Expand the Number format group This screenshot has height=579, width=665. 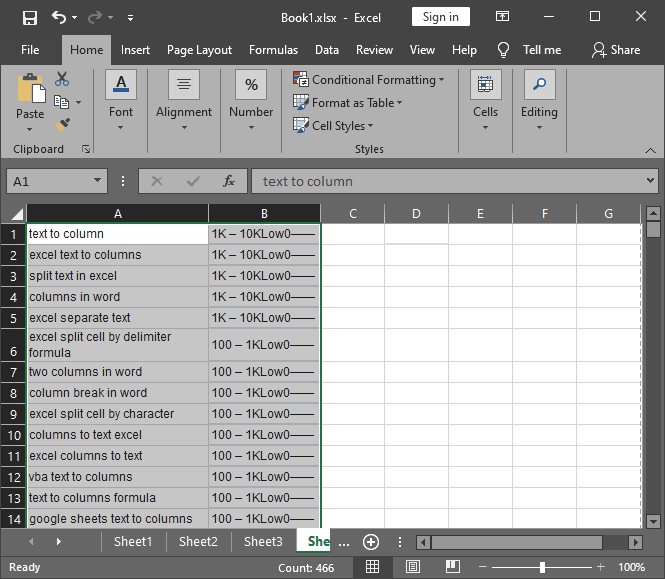[x=251, y=101]
